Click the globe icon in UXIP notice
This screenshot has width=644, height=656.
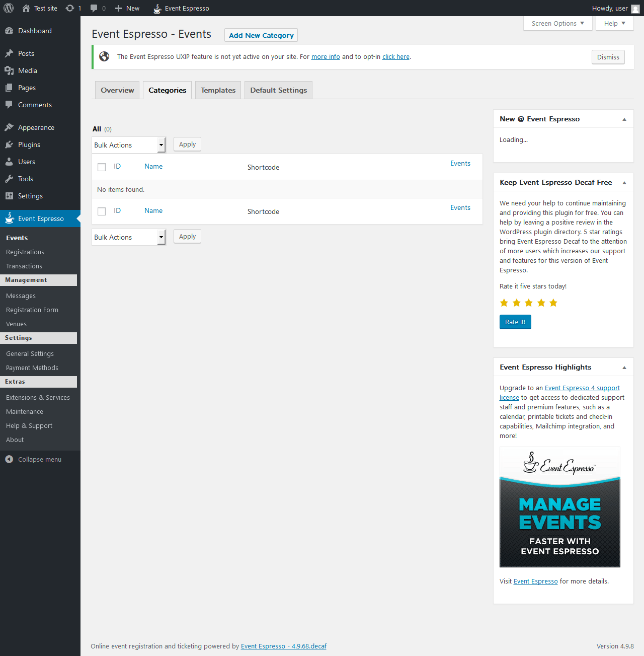coord(104,56)
